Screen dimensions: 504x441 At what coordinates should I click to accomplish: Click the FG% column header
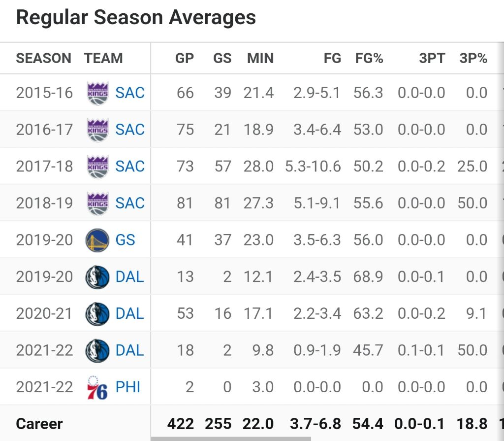[x=369, y=58]
